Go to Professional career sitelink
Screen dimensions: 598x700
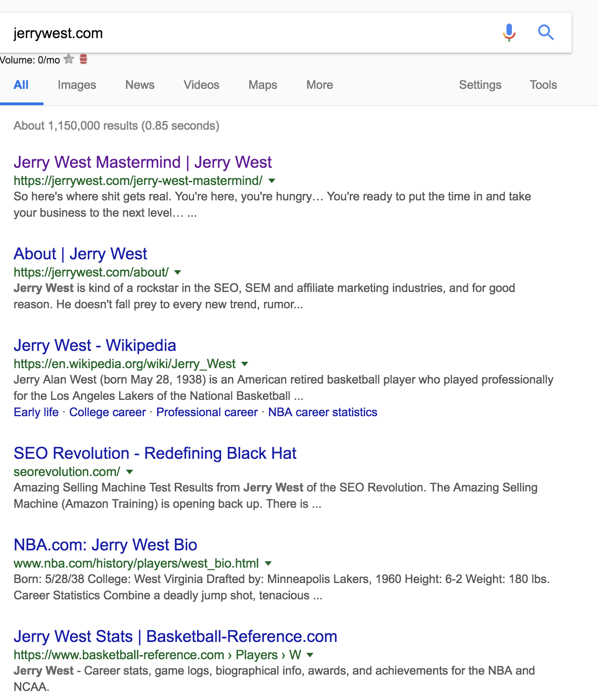pyautogui.click(x=207, y=412)
